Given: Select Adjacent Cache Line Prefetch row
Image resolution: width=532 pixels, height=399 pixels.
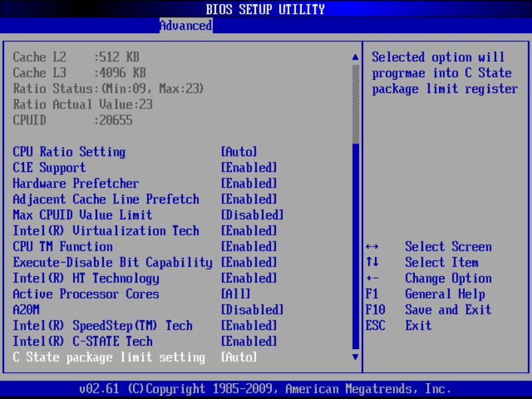Looking at the screenshot, I should pos(106,199).
